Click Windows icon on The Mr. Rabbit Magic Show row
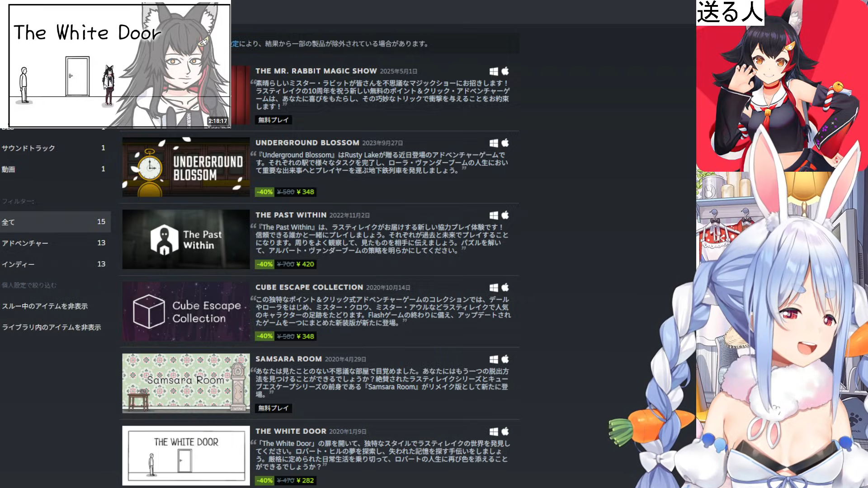Viewport: 868px width, 488px height. click(x=494, y=71)
